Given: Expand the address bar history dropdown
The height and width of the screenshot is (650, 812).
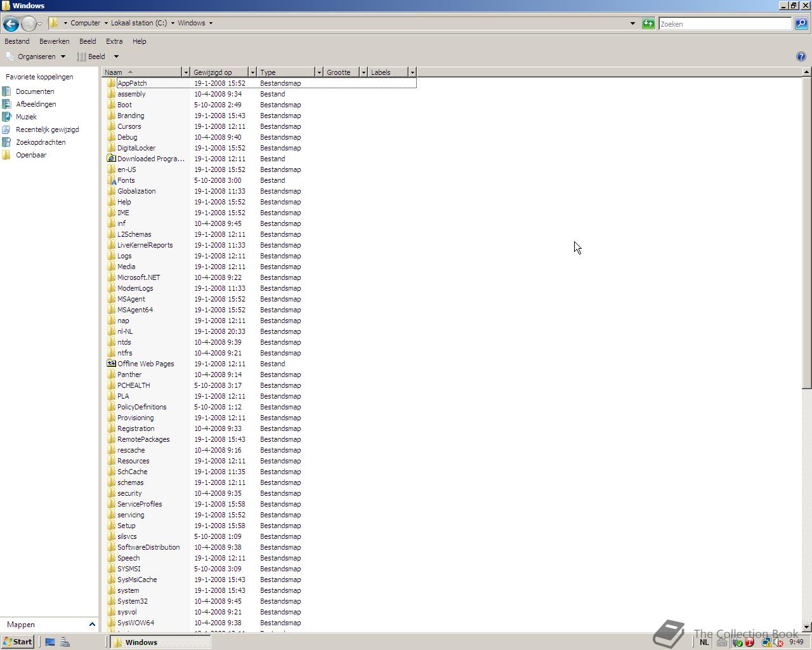Looking at the screenshot, I should pos(632,23).
